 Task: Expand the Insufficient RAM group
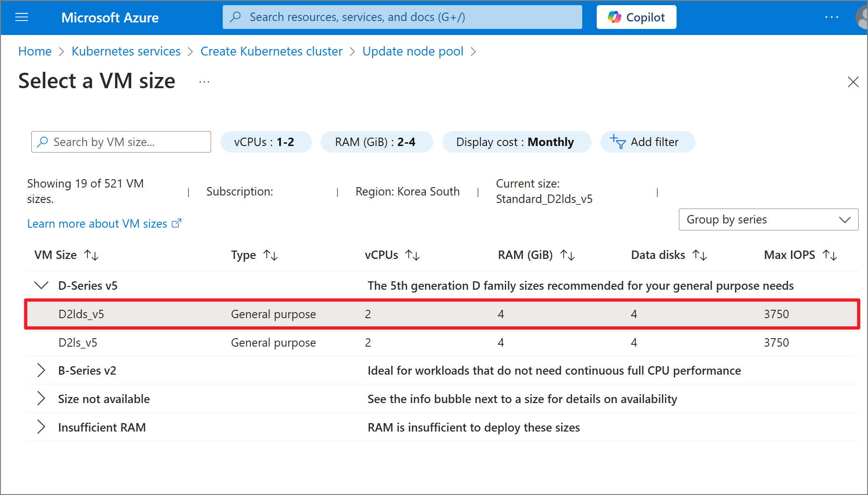tap(41, 427)
